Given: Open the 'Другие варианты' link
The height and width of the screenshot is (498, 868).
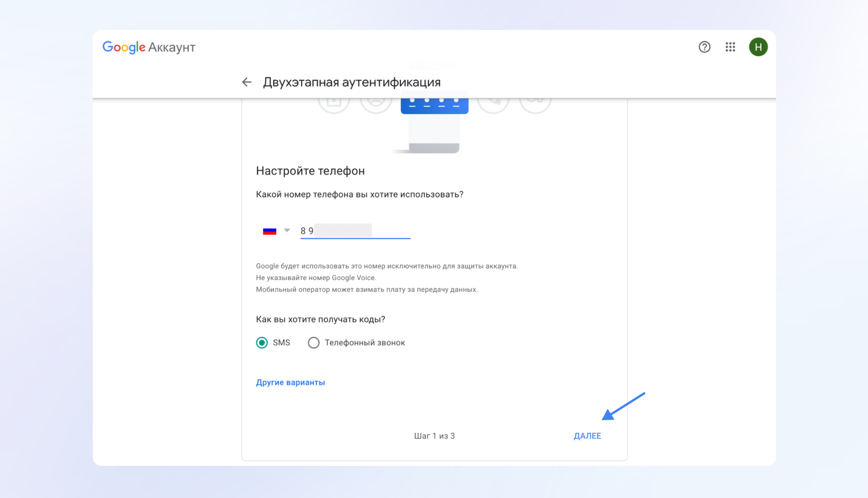Looking at the screenshot, I should pyautogui.click(x=290, y=382).
